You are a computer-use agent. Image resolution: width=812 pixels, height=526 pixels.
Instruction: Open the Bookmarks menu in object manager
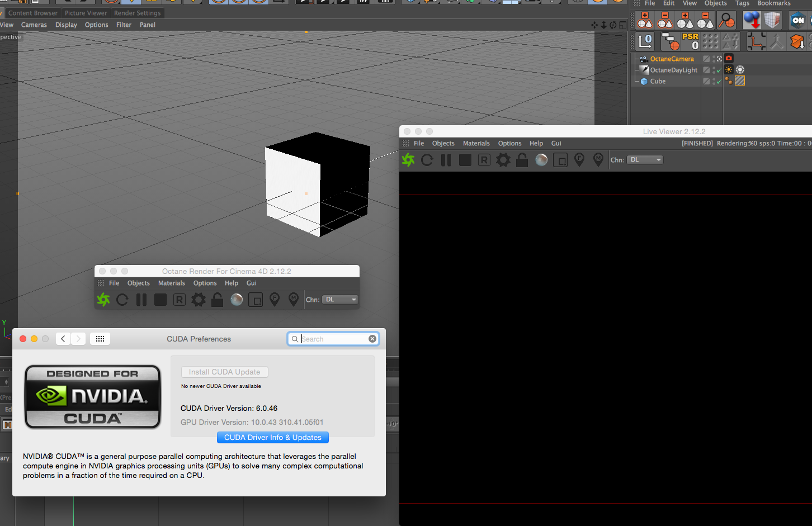(x=774, y=3)
